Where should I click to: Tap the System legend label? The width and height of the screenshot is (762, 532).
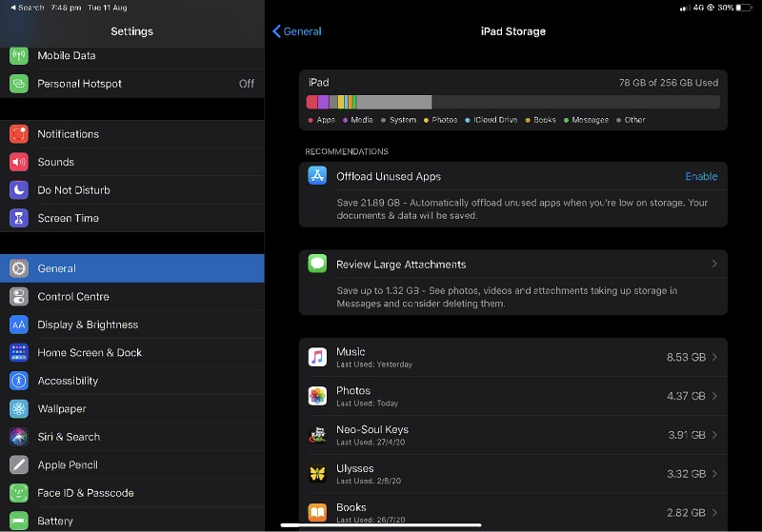(402, 120)
